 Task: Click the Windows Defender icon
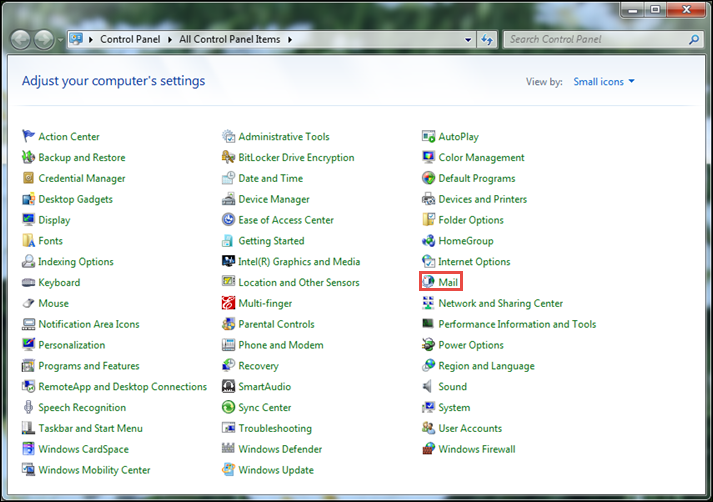click(228, 449)
